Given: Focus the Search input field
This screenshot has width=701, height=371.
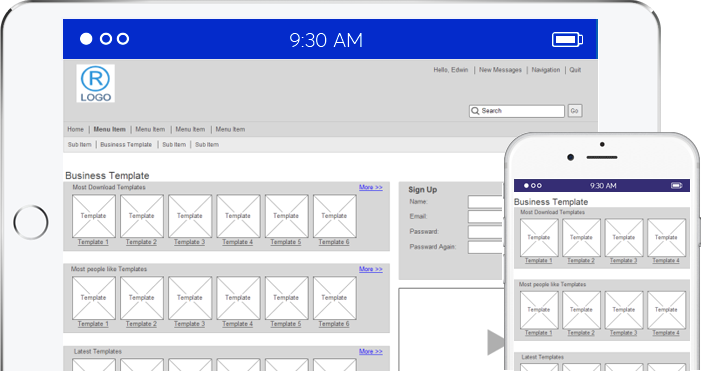Looking at the screenshot, I should pyautogui.click(x=517, y=111).
